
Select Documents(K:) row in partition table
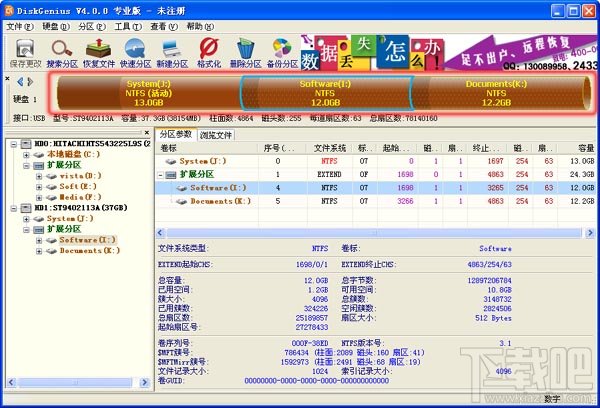pos(376,201)
